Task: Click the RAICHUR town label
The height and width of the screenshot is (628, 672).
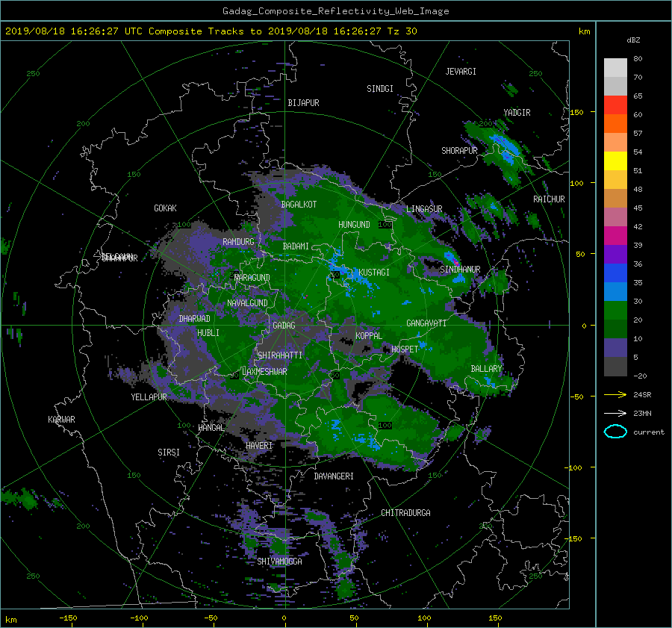Action: pyautogui.click(x=549, y=199)
